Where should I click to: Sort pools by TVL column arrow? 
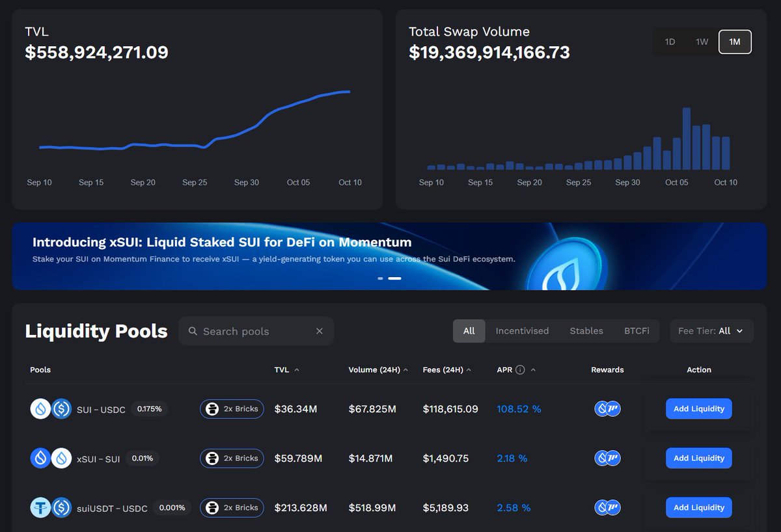point(297,369)
